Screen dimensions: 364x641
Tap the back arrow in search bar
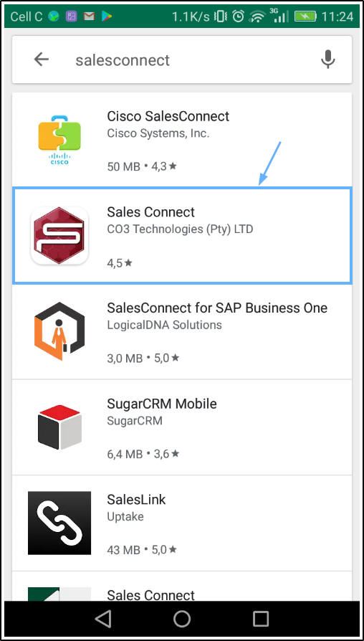click(x=42, y=60)
